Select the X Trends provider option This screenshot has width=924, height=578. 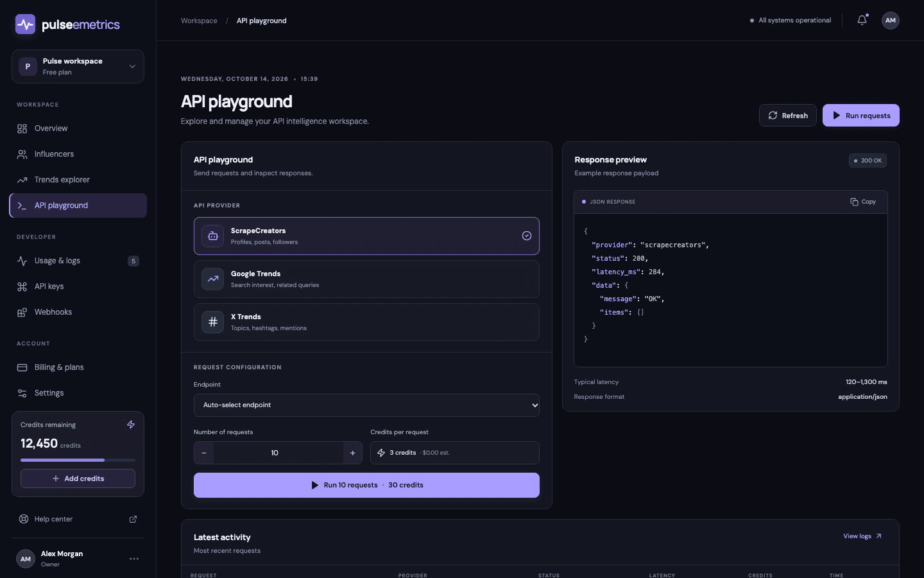click(366, 322)
